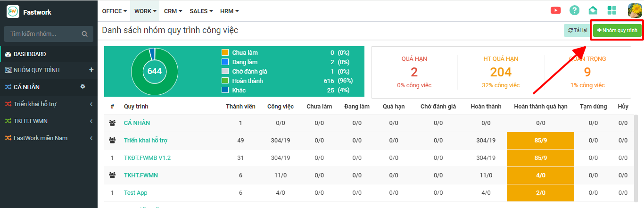Open the HRM dropdown menu
The height and width of the screenshot is (208, 644).
(230, 11)
